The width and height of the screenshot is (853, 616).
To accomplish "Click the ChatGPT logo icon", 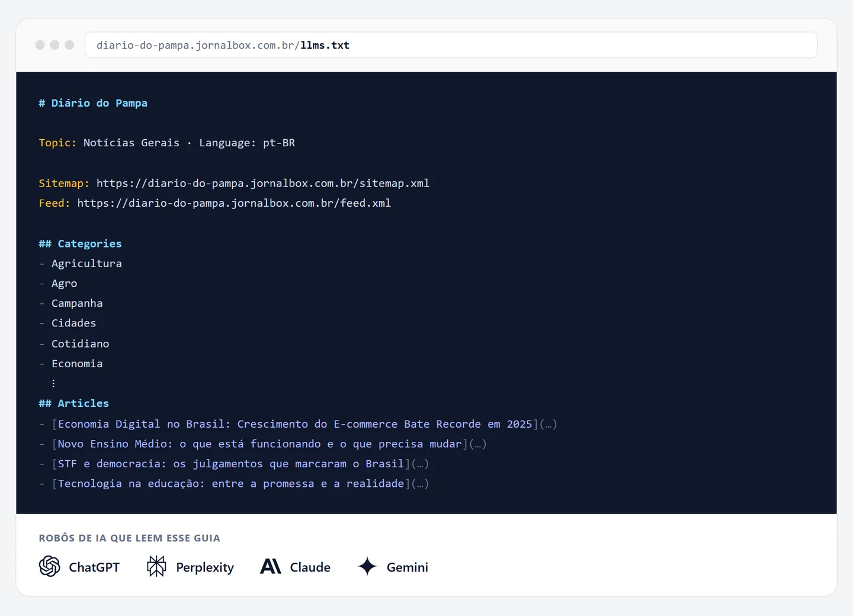I will pyautogui.click(x=50, y=566).
